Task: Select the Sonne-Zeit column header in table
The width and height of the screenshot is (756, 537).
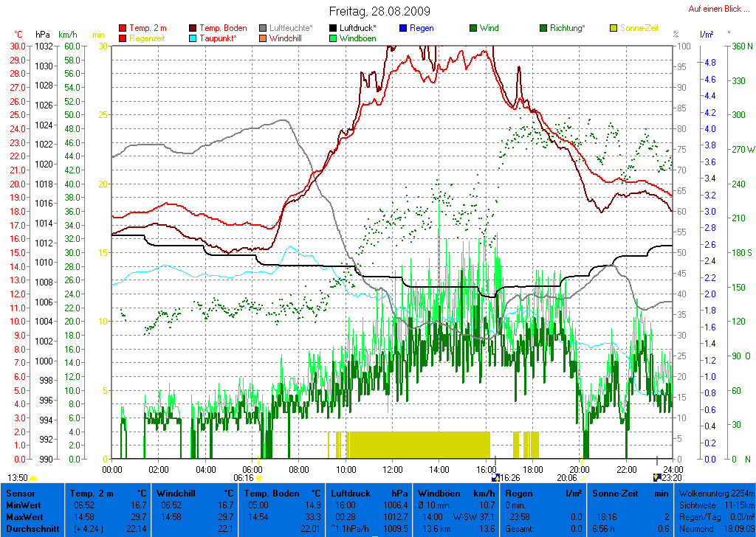Action: 614,493
